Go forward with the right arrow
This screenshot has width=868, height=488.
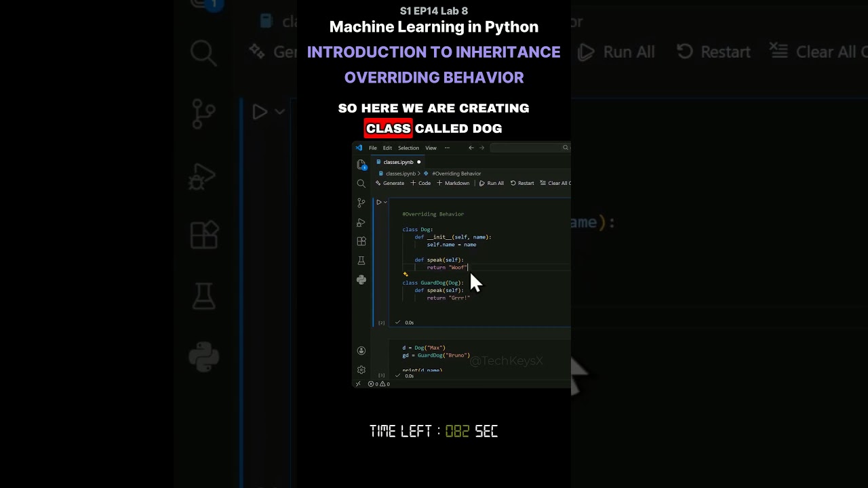481,148
